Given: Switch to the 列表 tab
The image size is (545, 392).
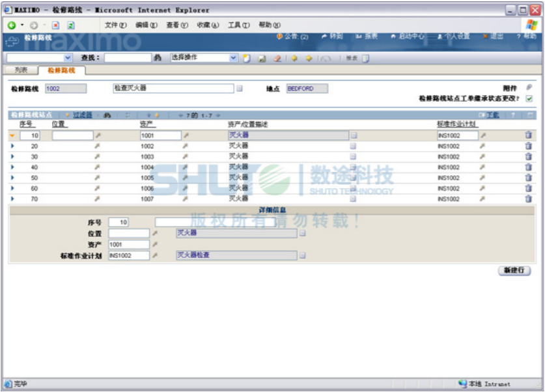Looking at the screenshot, I should coord(20,70).
